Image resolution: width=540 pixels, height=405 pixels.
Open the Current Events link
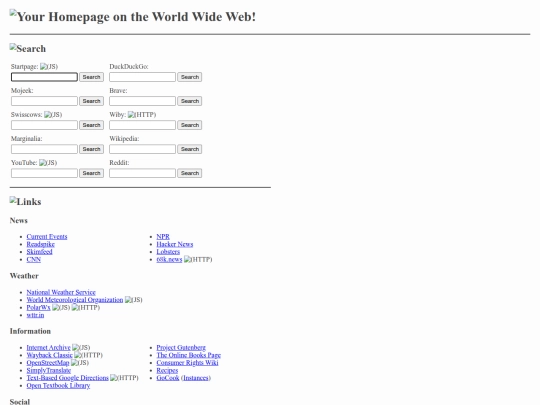[47, 237]
